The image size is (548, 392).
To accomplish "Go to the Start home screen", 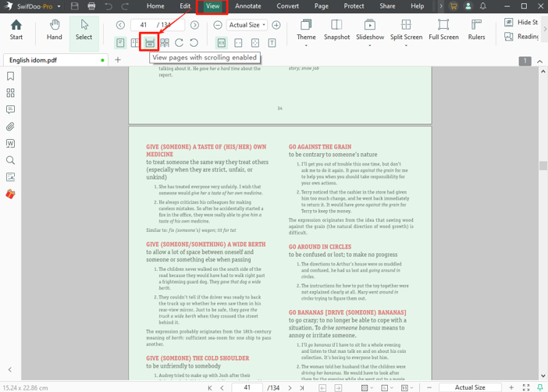I will click(x=16, y=30).
